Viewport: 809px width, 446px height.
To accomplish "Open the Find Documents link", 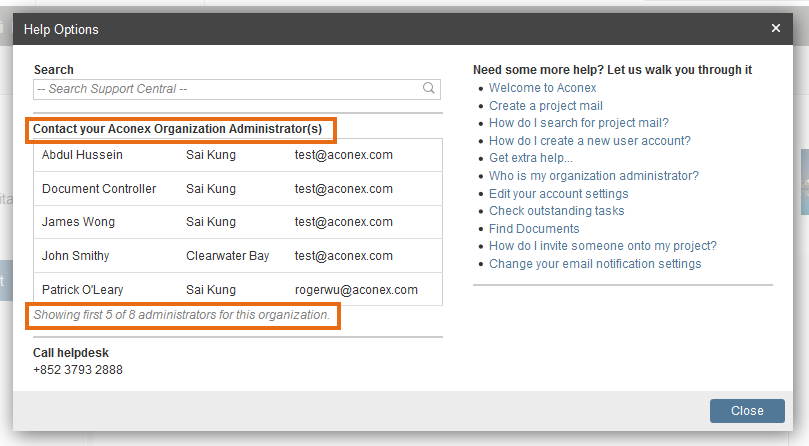I will point(534,229).
